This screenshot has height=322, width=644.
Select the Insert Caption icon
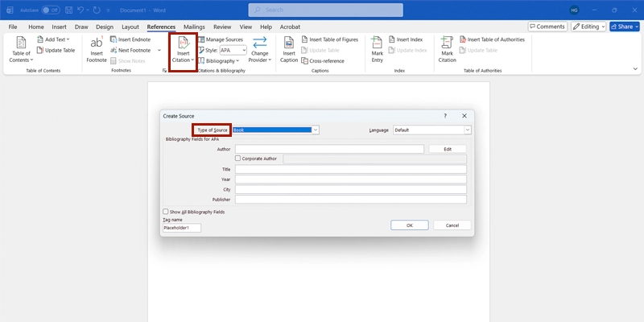(x=289, y=43)
